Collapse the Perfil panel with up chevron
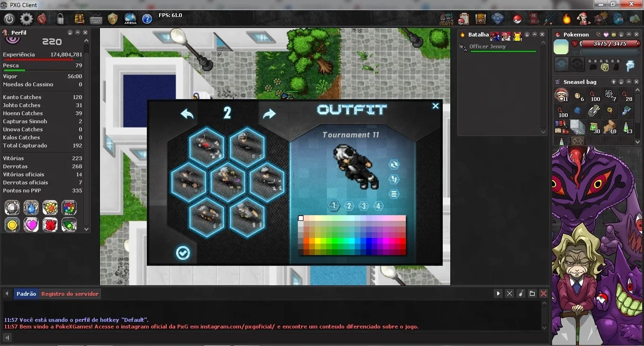The width and height of the screenshot is (644, 346). click(78, 33)
